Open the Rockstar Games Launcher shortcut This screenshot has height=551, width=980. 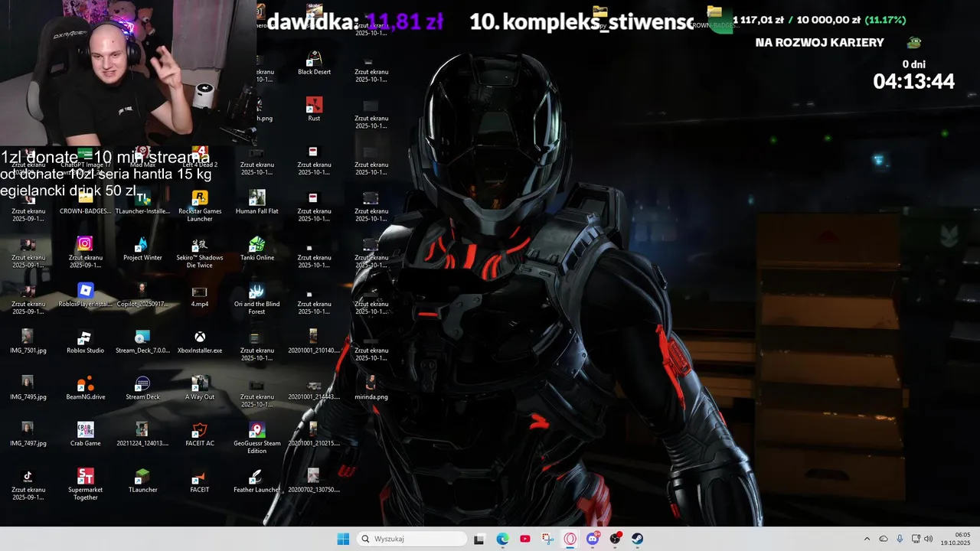tap(200, 206)
